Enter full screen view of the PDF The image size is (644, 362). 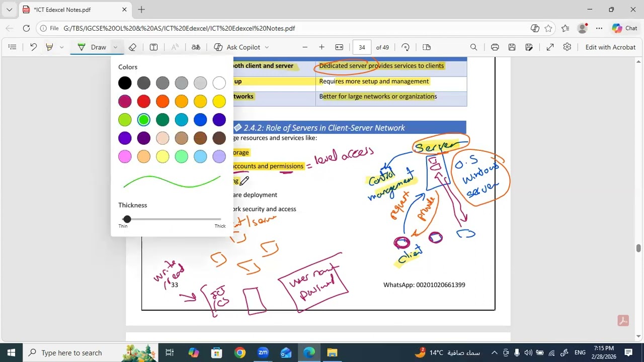tap(550, 47)
